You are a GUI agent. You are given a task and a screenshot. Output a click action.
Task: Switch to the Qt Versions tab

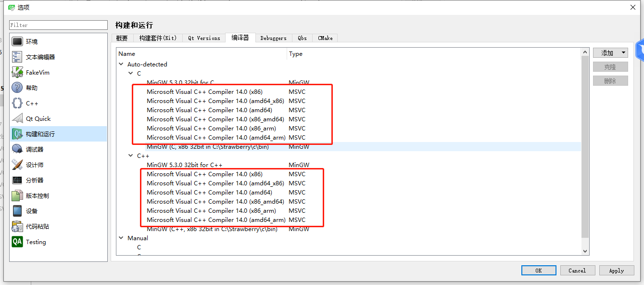203,38
